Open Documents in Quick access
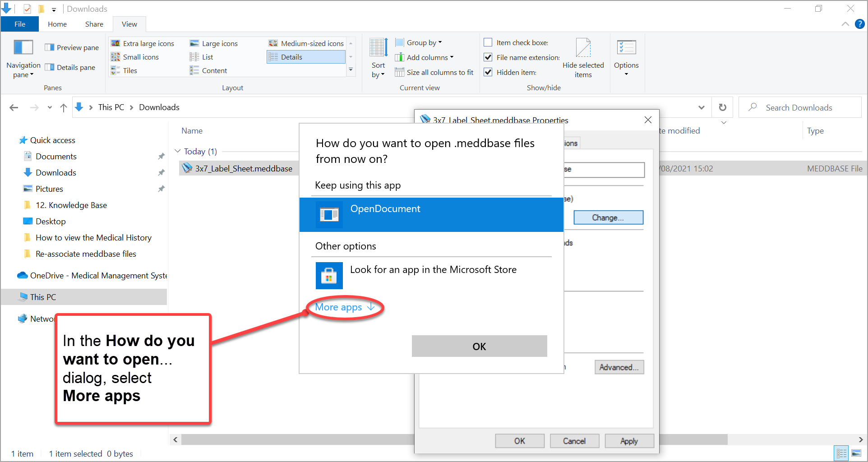Viewport: 868px width, 462px height. [x=56, y=157]
